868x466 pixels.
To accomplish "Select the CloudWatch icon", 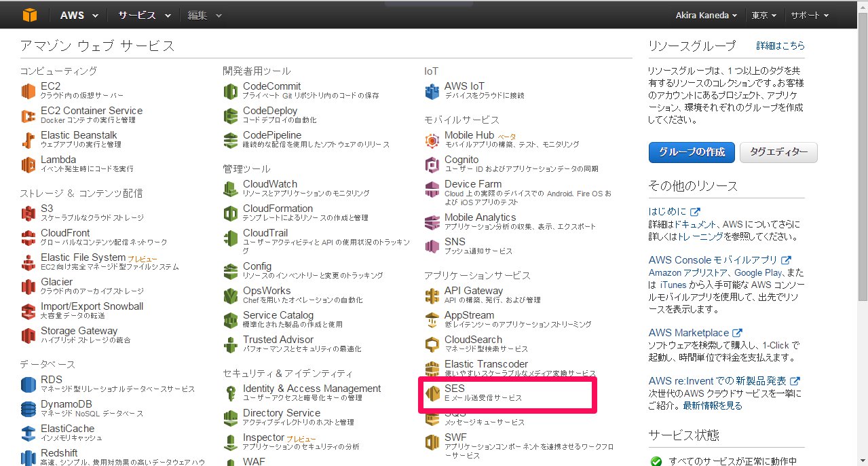I will (x=231, y=189).
